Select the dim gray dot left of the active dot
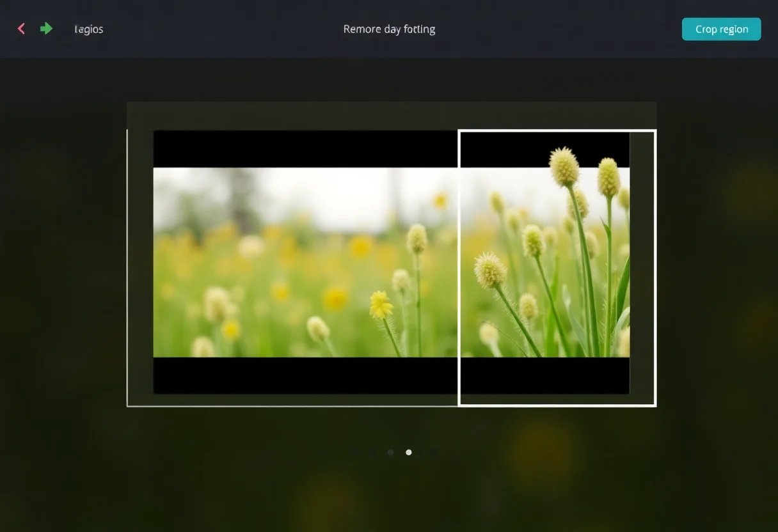 click(390, 453)
